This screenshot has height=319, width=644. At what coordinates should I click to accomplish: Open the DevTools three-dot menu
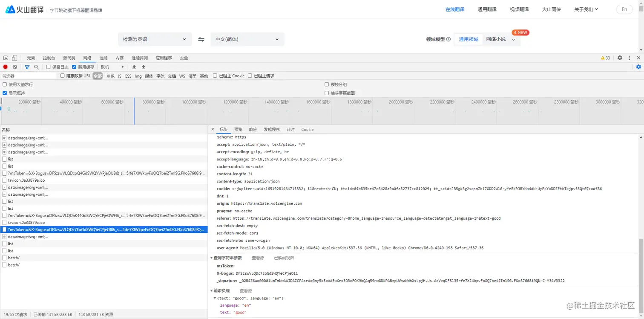[630, 58]
